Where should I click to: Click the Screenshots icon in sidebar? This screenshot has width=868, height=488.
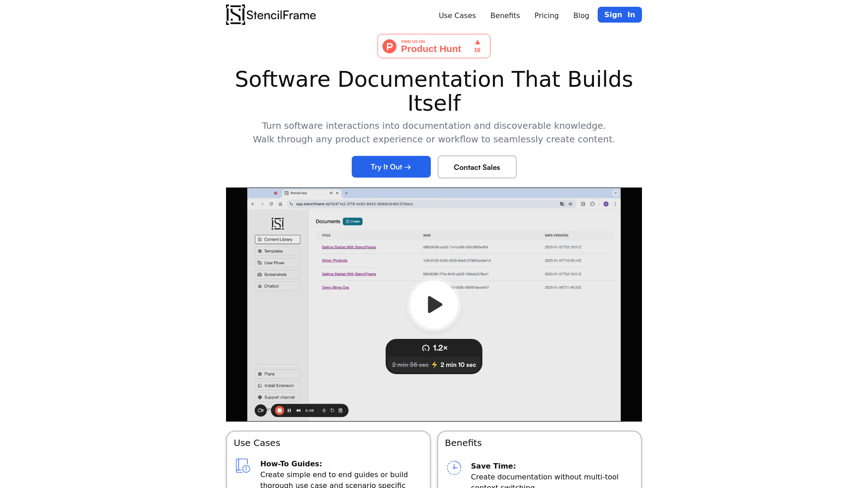259,275
